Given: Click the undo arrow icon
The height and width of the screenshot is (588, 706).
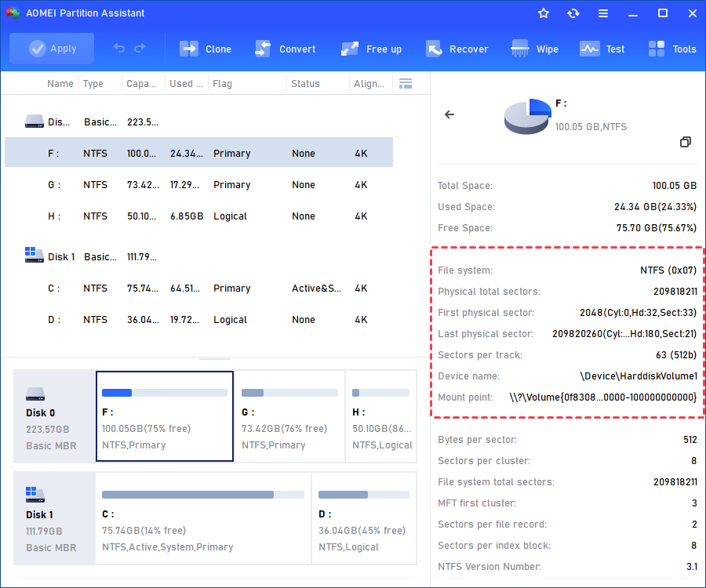Looking at the screenshot, I should (119, 49).
